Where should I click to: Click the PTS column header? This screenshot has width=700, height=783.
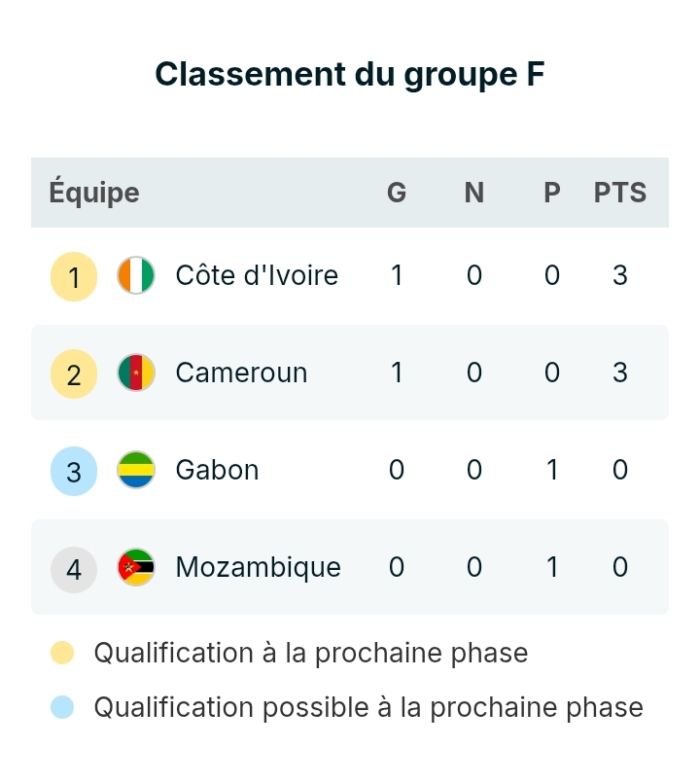tap(620, 193)
